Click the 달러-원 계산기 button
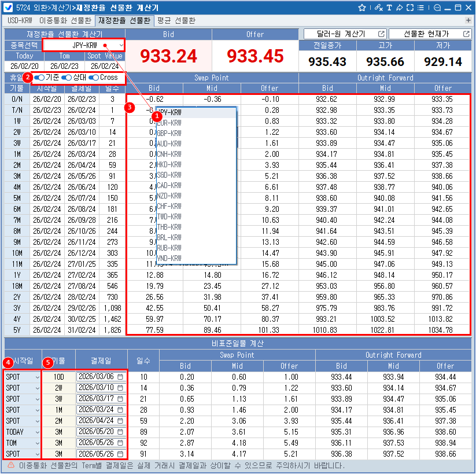The image size is (476, 474). point(344,34)
